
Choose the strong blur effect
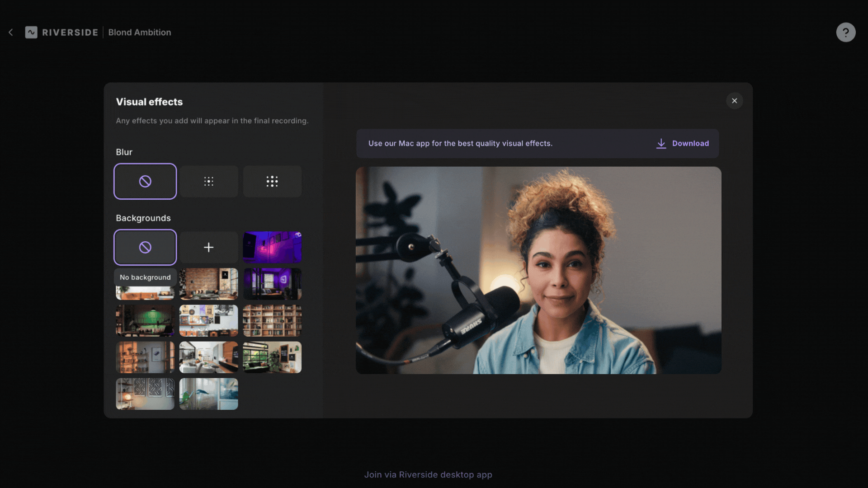(x=272, y=181)
